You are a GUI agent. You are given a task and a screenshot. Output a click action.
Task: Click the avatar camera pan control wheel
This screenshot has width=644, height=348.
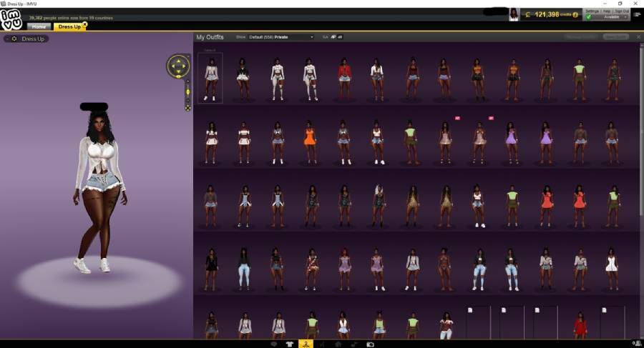(178, 66)
